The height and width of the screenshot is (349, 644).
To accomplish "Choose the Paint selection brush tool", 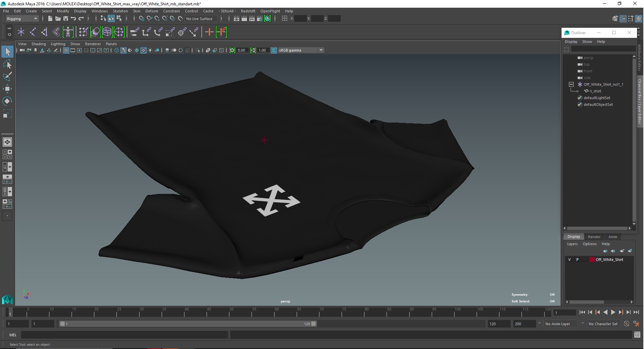I will 7,76.
